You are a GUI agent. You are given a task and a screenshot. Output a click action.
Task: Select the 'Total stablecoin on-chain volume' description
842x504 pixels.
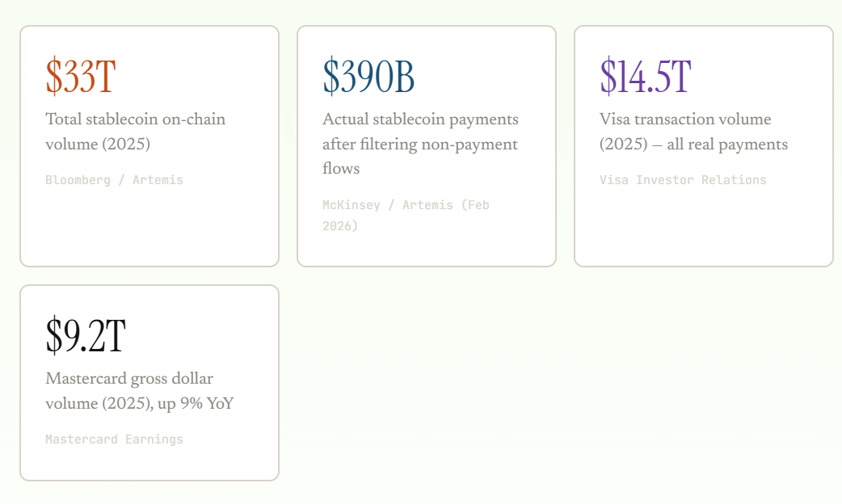pyautogui.click(x=135, y=132)
